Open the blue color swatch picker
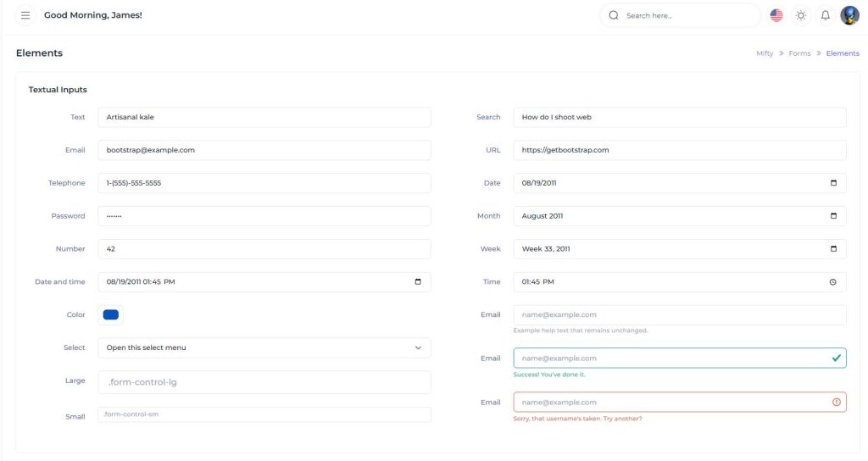 [110, 315]
